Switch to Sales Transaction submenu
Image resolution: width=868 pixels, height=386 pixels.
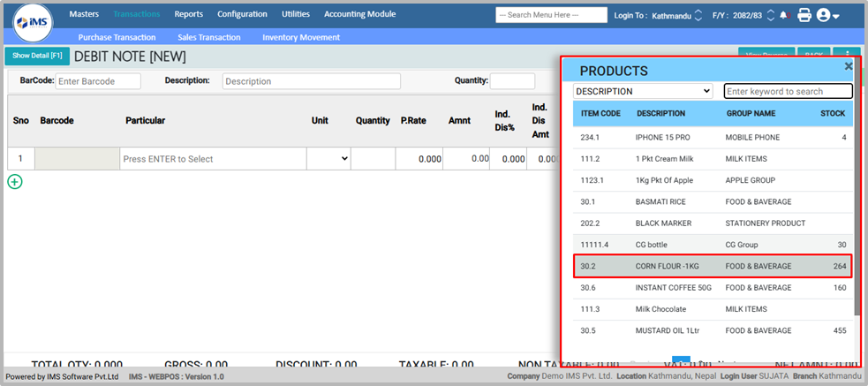208,37
